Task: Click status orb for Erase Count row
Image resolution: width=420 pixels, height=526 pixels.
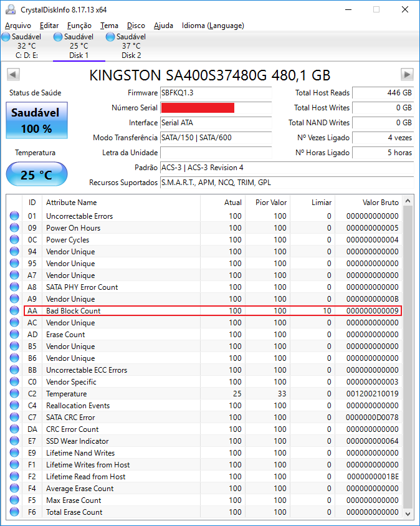Action: (14, 334)
